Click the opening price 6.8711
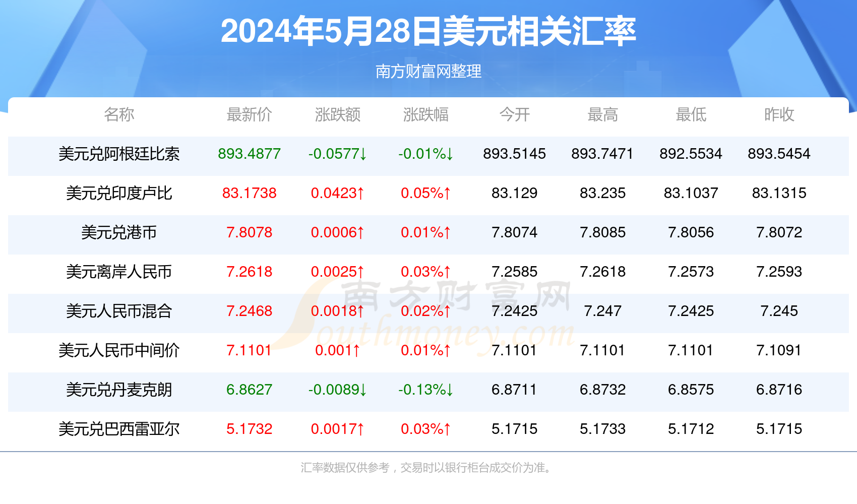The image size is (857, 504). (x=514, y=390)
